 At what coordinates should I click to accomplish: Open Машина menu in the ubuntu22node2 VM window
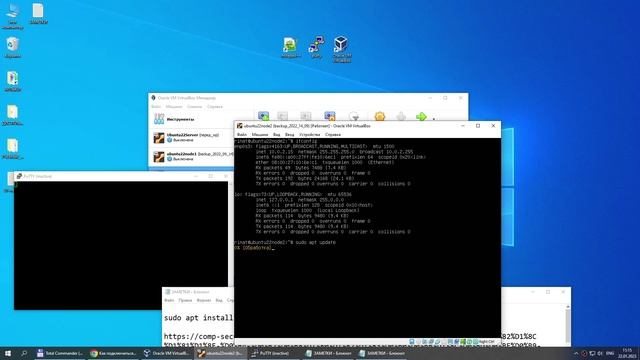click(260, 134)
